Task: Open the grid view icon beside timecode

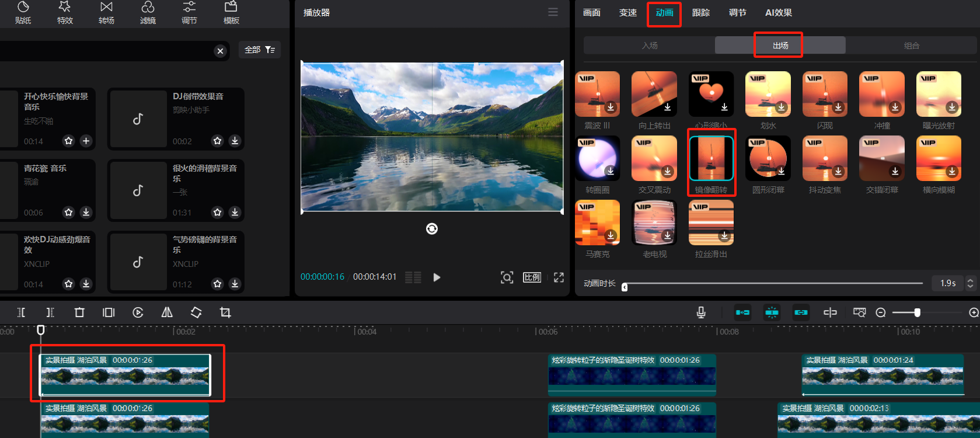Action: (413, 277)
